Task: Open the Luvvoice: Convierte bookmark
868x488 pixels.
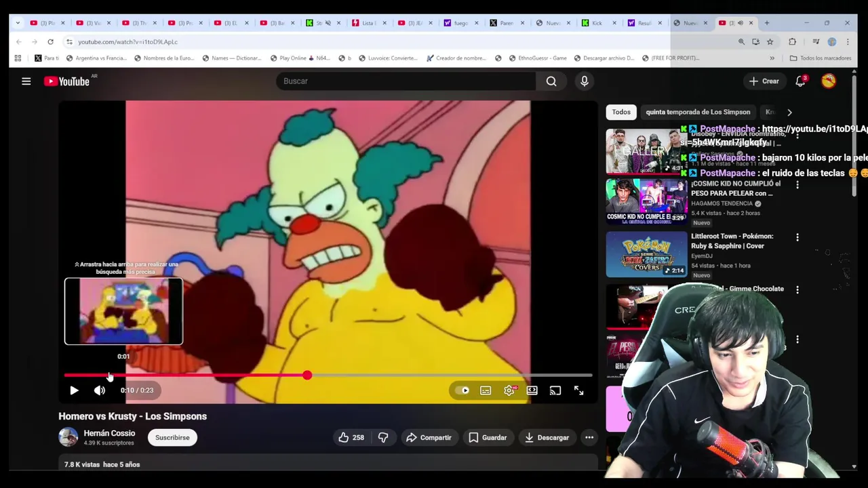Action: click(388, 58)
